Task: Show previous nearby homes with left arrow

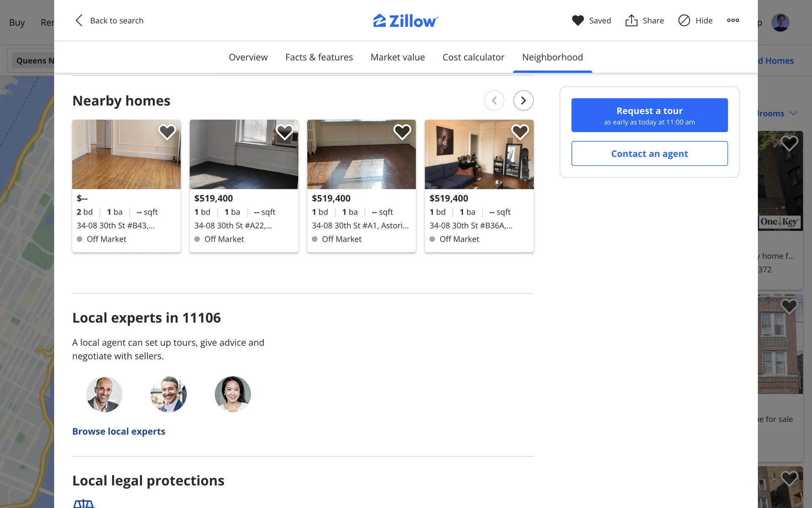Action: pyautogui.click(x=494, y=100)
